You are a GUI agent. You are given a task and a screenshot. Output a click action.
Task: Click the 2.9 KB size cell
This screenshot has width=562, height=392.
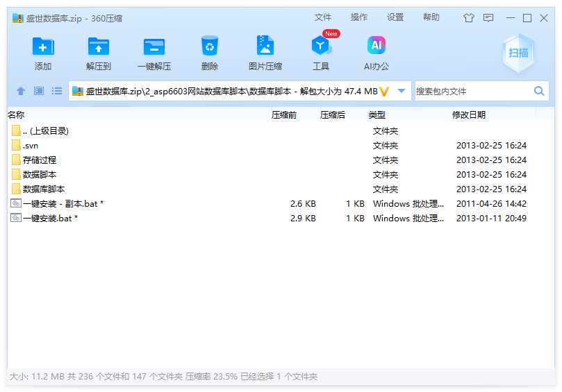(x=303, y=218)
